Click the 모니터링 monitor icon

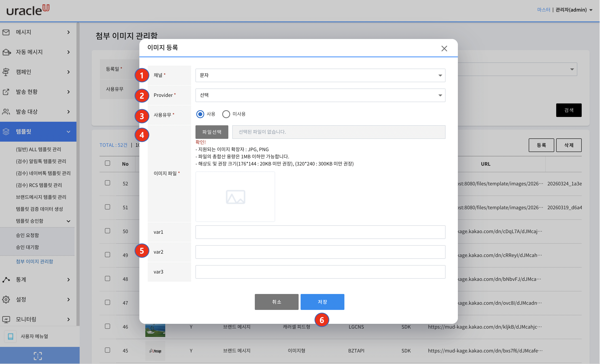(6, 319)
